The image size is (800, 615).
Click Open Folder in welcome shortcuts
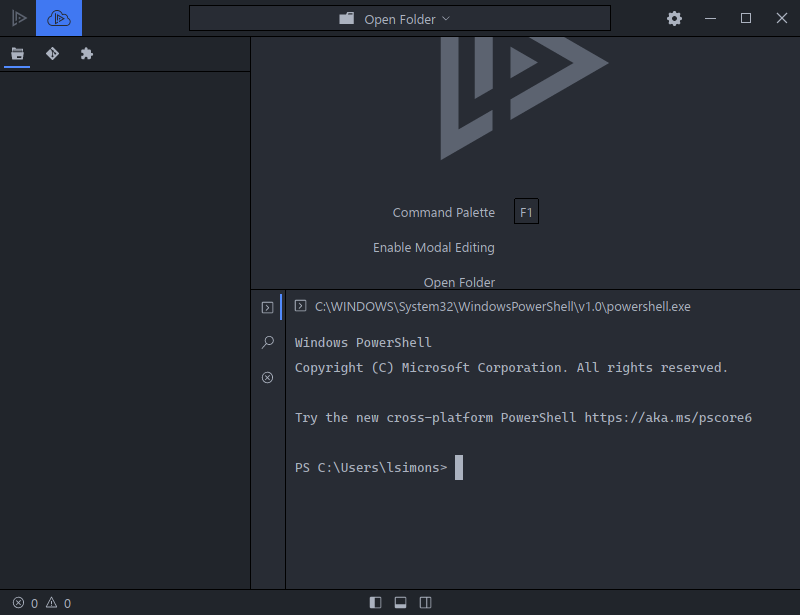459,282
